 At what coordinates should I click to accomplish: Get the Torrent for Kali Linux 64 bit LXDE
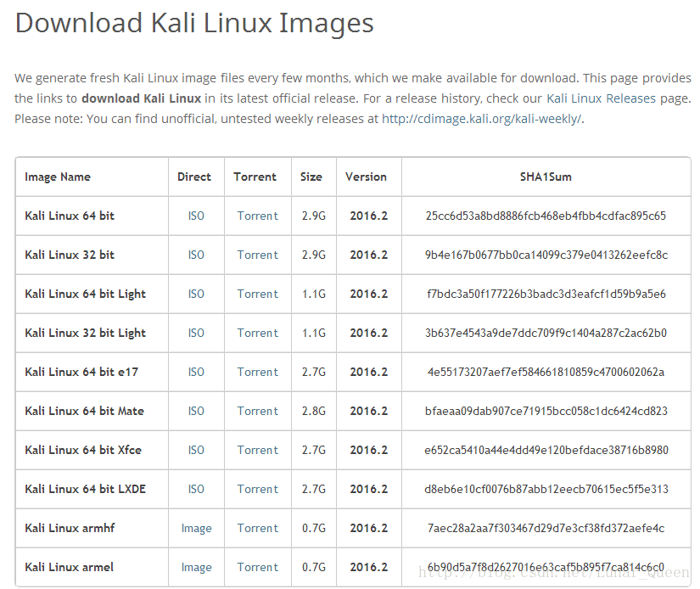point(258,489)
